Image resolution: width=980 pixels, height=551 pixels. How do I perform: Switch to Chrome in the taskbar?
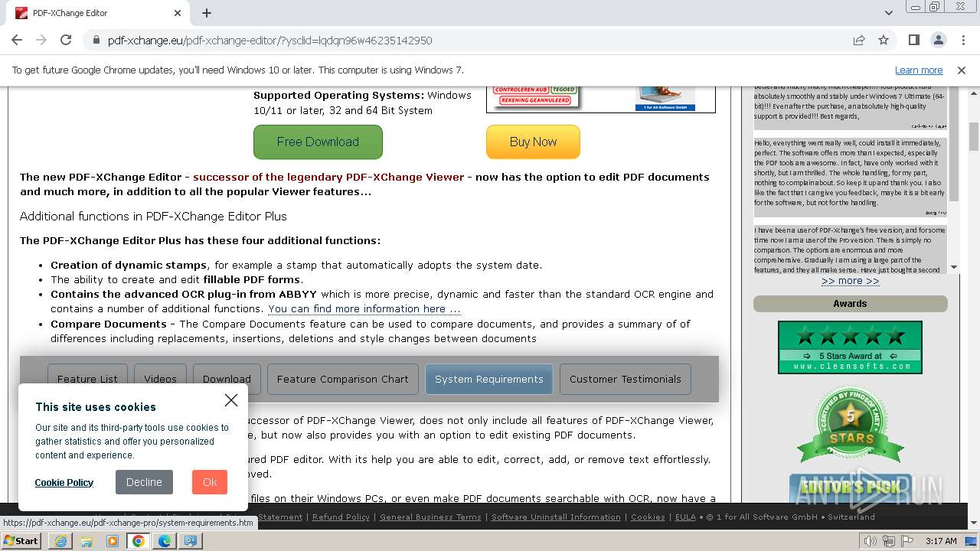point(139,540)
